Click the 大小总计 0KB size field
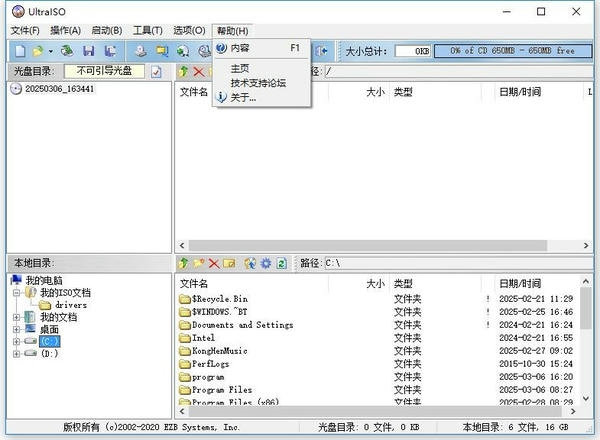 pyautogui.click(x=412, y=51)
